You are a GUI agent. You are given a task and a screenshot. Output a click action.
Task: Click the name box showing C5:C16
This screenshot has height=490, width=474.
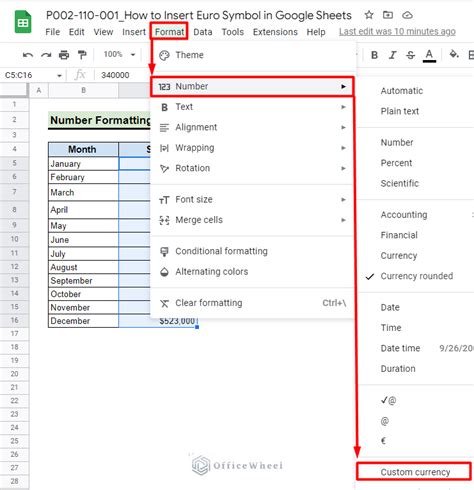coord(19,75)
